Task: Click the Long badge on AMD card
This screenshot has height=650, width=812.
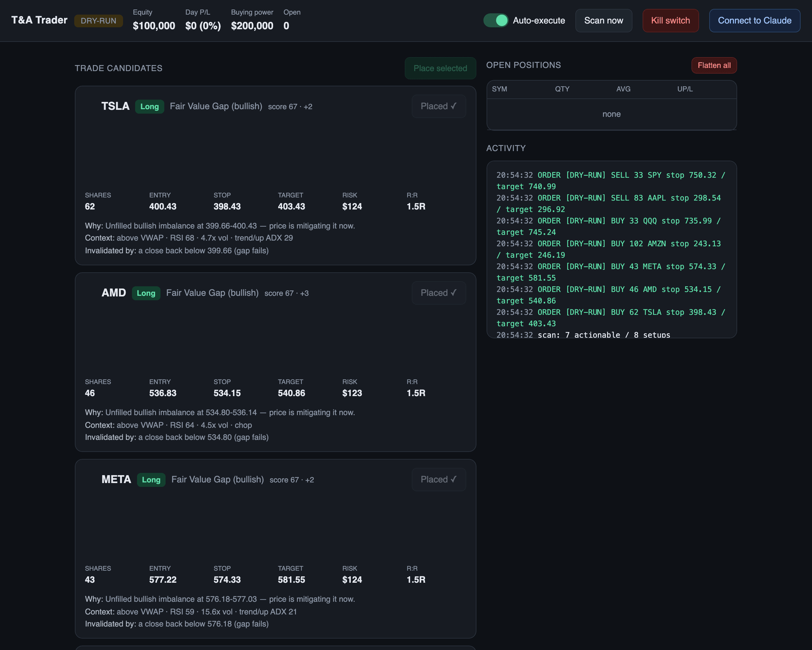Action: (146, 293)
